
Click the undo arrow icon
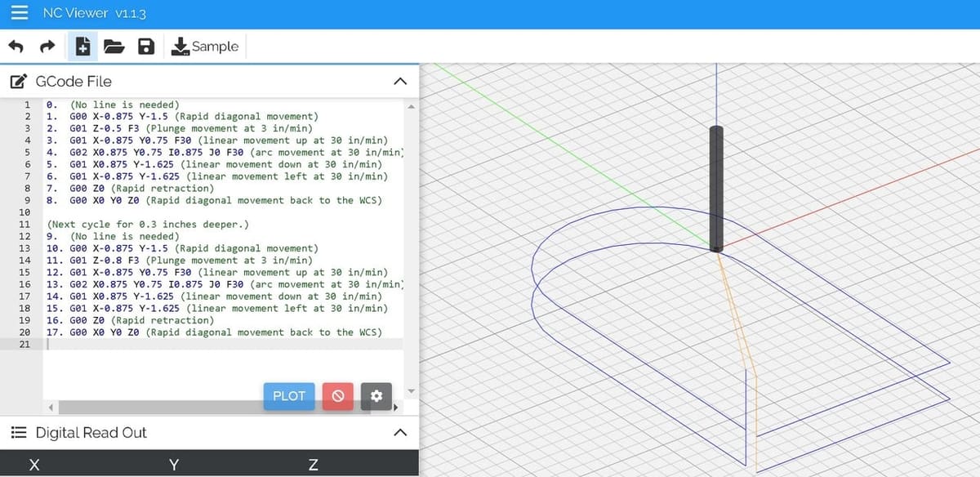tap(16, 47)
